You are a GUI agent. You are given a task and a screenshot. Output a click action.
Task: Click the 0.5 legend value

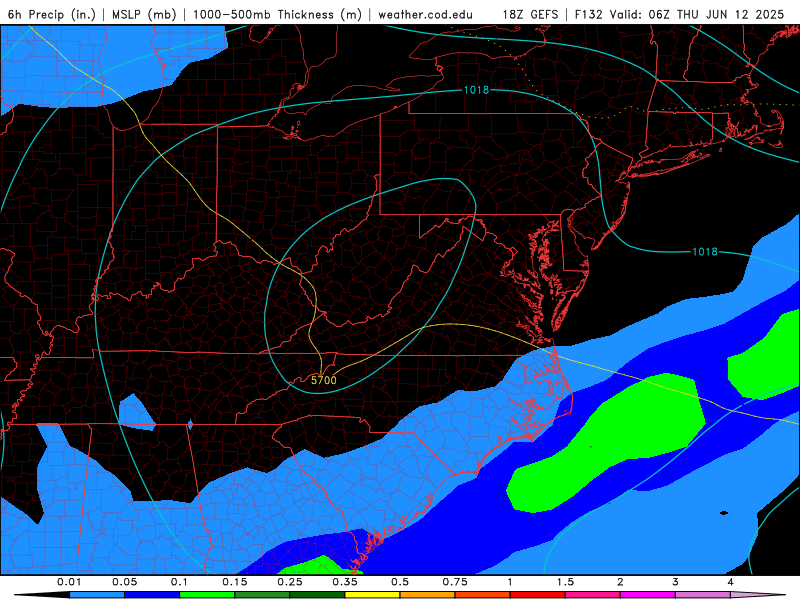400,582
